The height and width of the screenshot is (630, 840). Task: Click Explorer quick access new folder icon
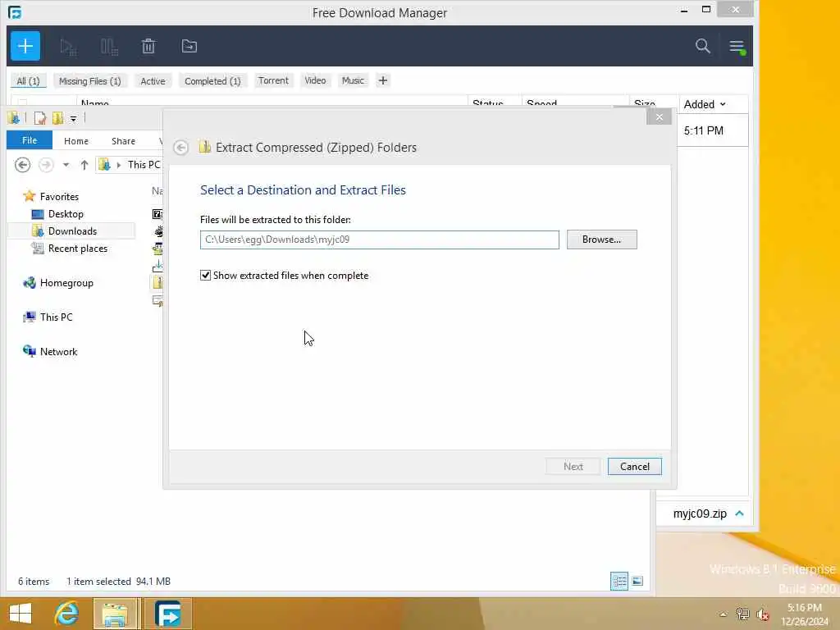pos(57,118)
